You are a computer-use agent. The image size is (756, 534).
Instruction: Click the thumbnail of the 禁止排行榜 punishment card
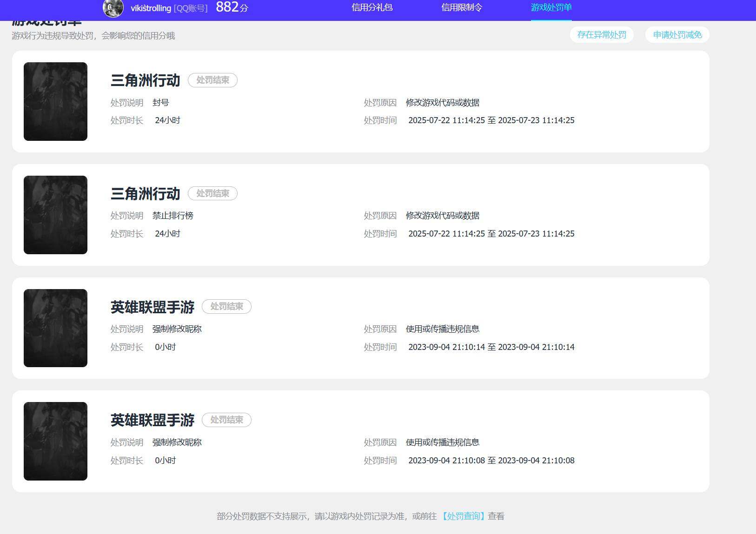[x=55, y=215]
